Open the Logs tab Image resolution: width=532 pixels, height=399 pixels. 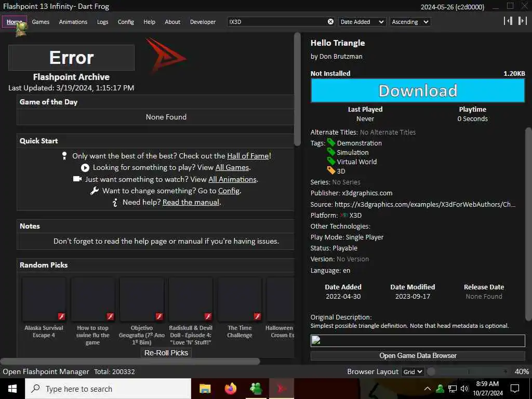coord(102,22)
